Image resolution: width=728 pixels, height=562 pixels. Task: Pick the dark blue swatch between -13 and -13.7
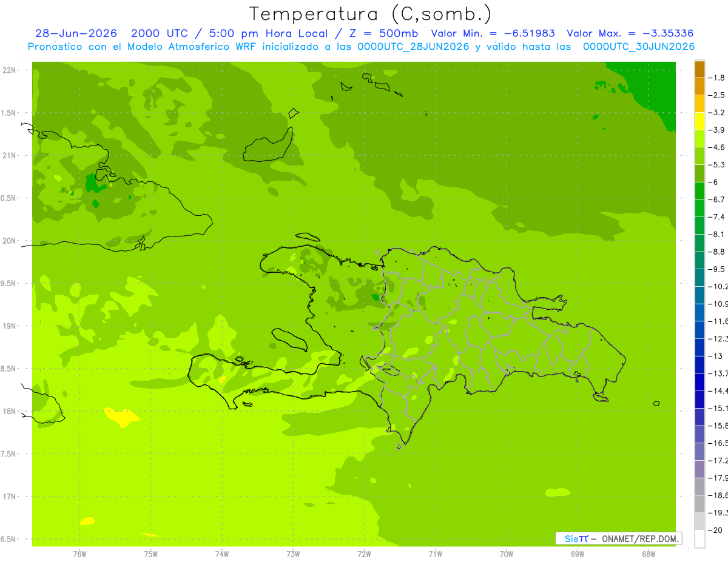point(699,364)
